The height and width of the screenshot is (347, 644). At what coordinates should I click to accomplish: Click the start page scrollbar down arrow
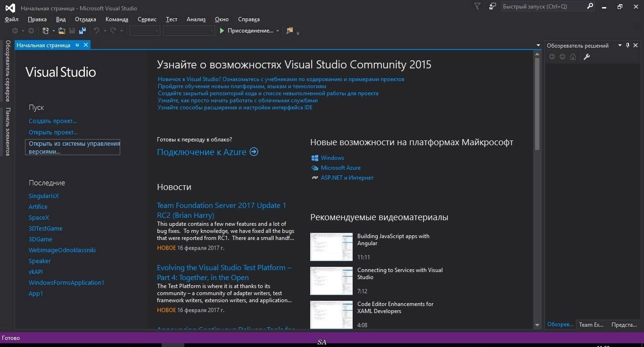537,325
